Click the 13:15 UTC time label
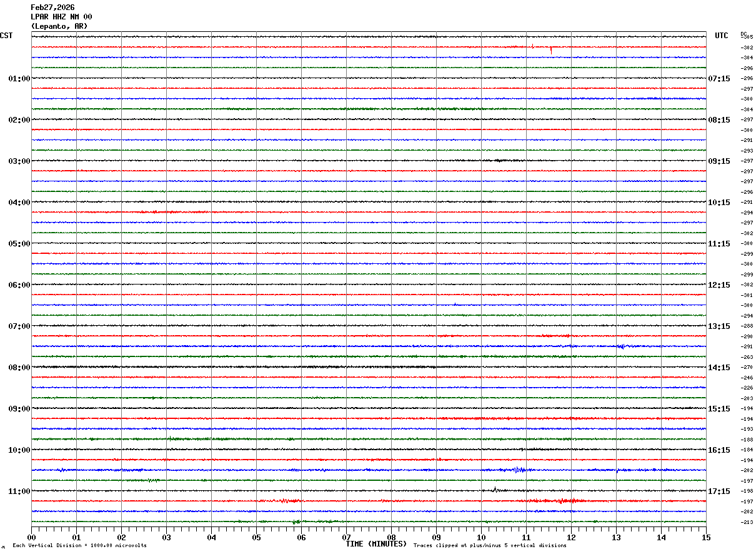Viewport: 756px width, 554px height. point(719,326)
